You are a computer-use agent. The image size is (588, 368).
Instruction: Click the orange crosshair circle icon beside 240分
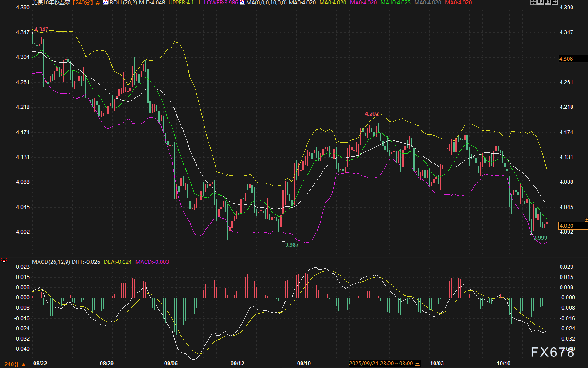point(98,3)
